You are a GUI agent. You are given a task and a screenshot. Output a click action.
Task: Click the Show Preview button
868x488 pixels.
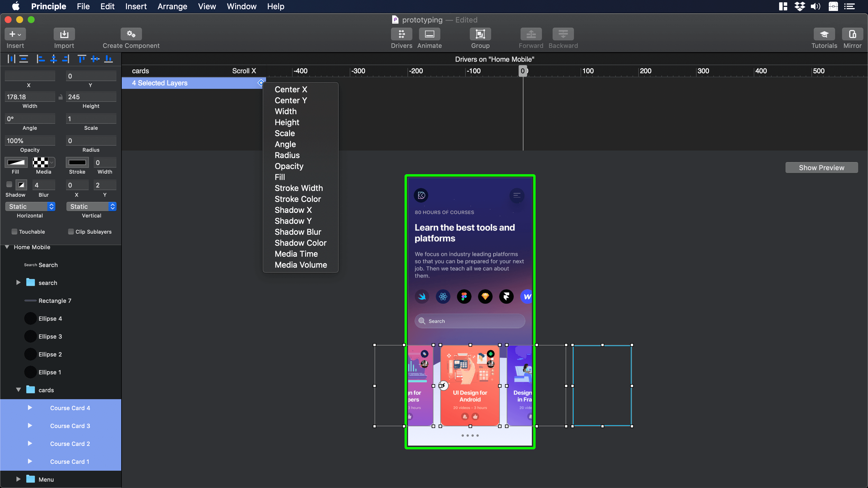(x=821, y=168)
